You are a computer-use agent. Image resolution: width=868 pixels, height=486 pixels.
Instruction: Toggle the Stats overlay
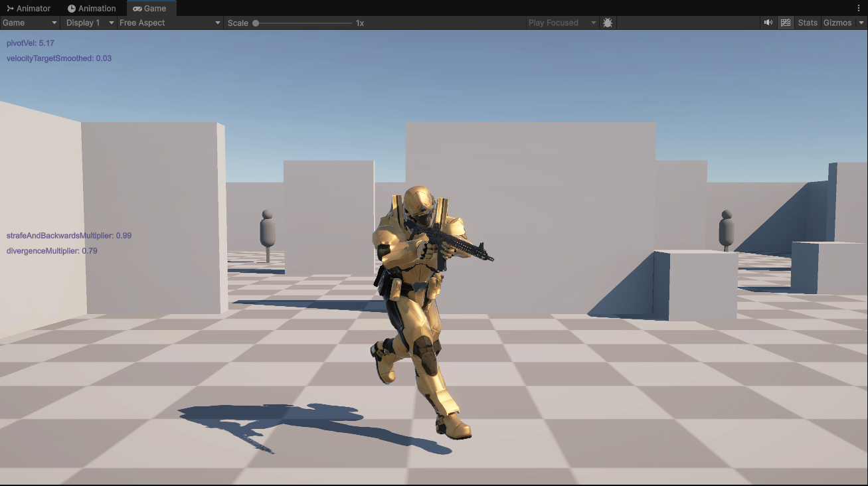coord(808,23)
